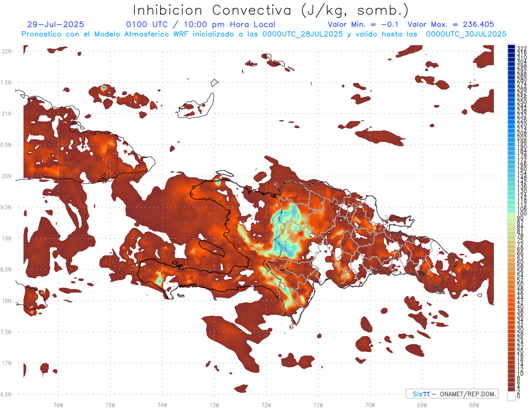Click the "75W" longitude label
Viewport: 532px width, 411px height.
tap(110, 405)
